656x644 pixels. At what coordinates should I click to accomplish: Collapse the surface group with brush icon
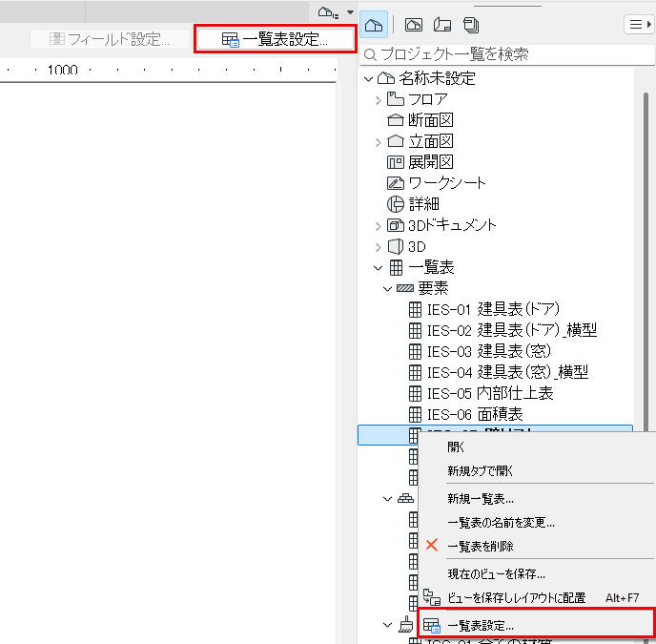tap(388, 625)
